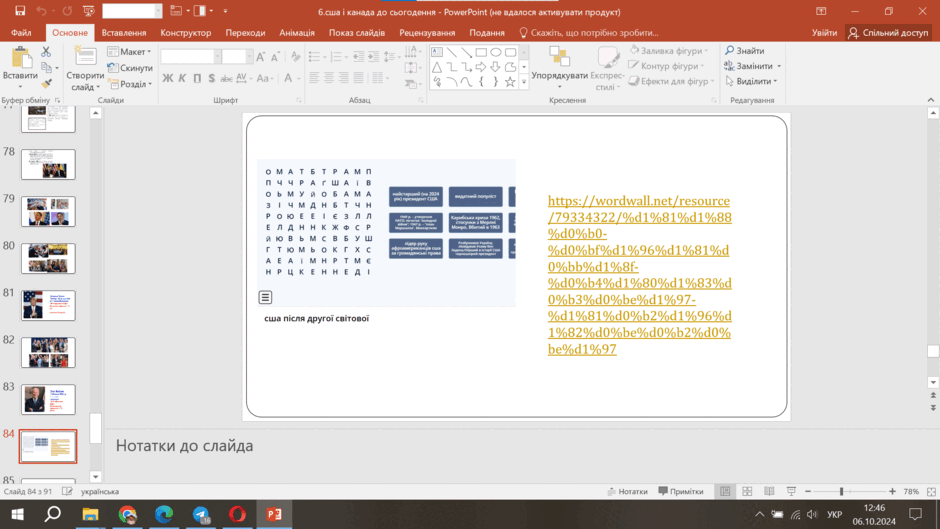Select the star shape in gallery

pyautogui.click(x=510, y=82)
